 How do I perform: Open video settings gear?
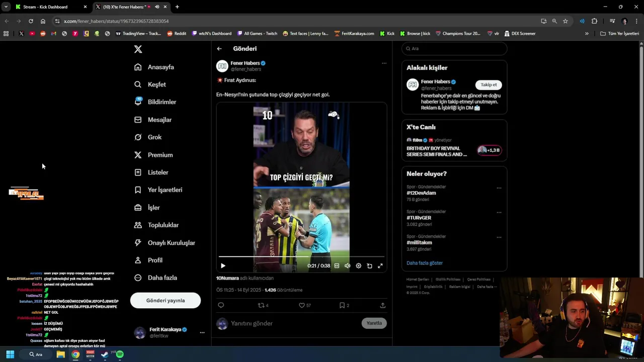coord(358,265)
